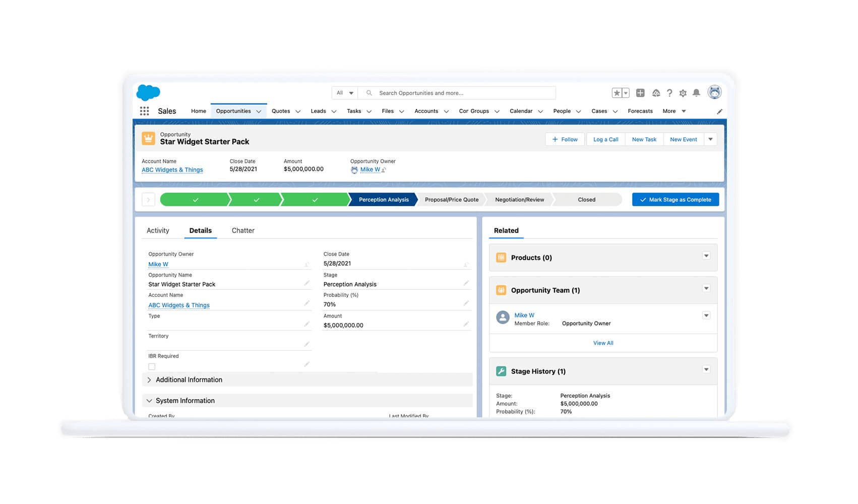This screenshot has height=504, width=858.
Task: Click the New Event button
Action: coord(684,139)
